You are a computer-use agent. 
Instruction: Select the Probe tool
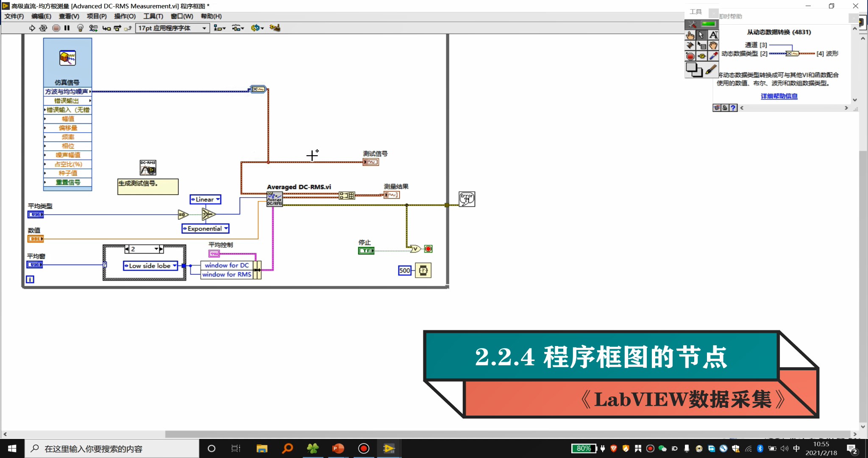pos(701,55)
